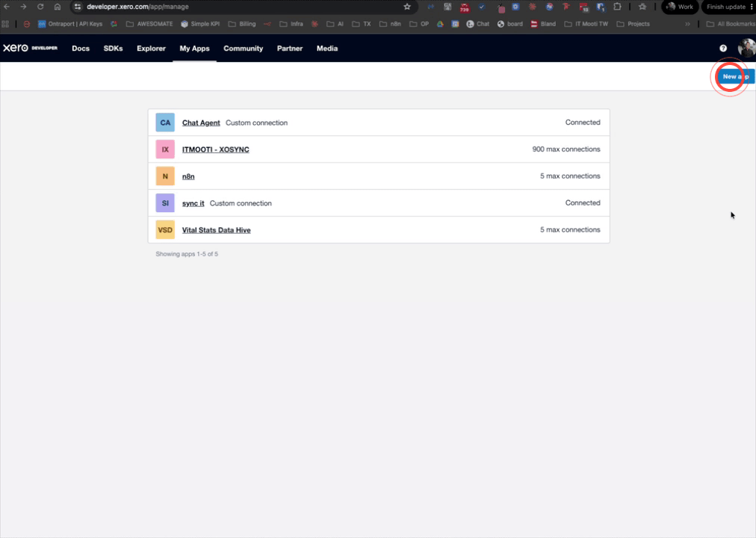Image resolution: width=756 pixels, height=538 pixels.
Task: Open the Bland bookmark
Action: click(543, 24)
